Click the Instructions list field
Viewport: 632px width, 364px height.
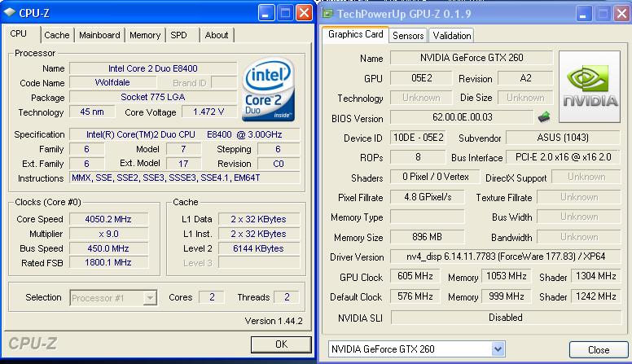pyautogui.click(x=184, y=178)
